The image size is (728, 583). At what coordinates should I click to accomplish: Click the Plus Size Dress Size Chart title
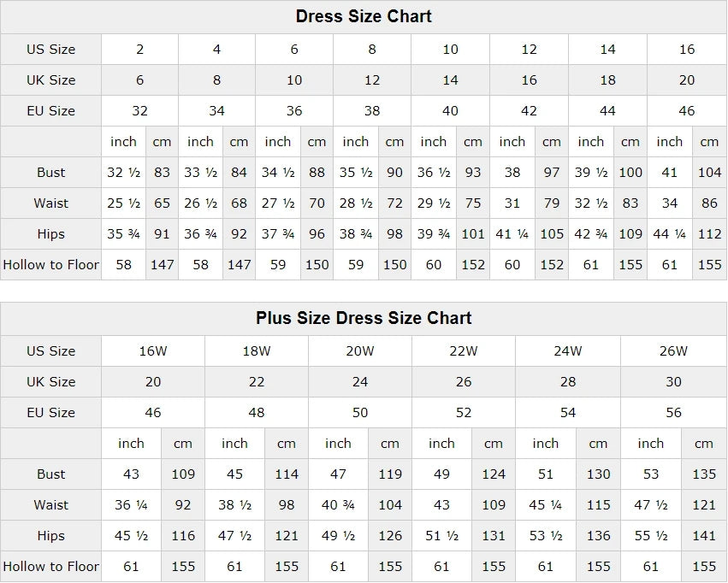click(x=364, y=318)
